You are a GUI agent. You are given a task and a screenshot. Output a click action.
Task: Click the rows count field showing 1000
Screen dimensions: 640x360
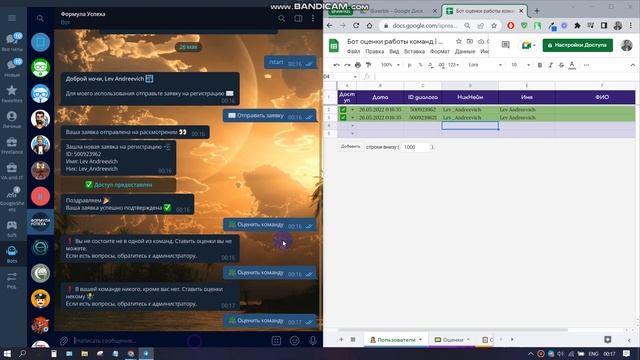point(416,147)
